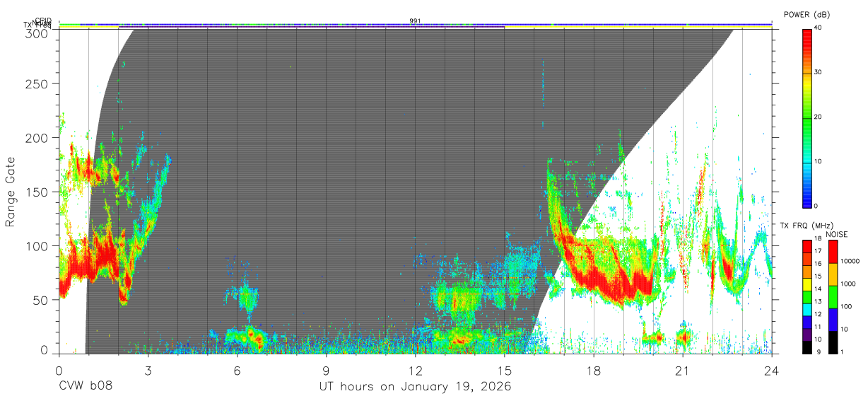868x401 pixels.
Task: Select the orange 15-16 MHz TX FRQ swatch
Action: point(808,271)
